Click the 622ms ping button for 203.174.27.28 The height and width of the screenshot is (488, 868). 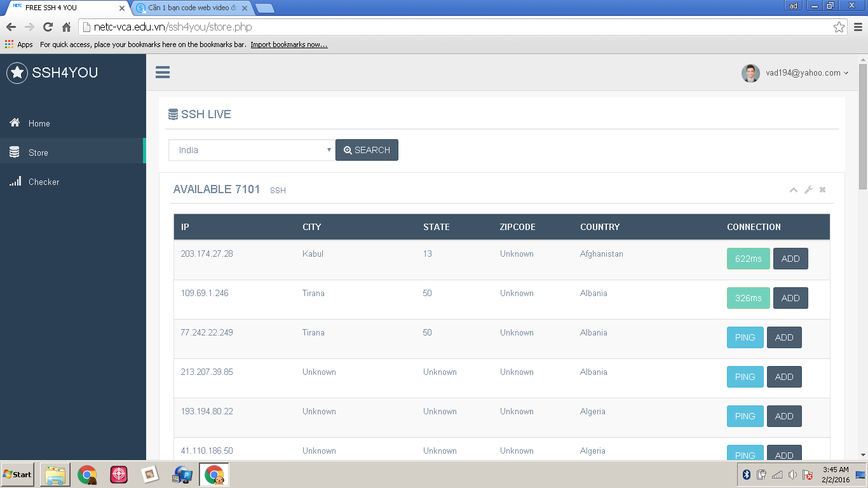tap(748, 259)
